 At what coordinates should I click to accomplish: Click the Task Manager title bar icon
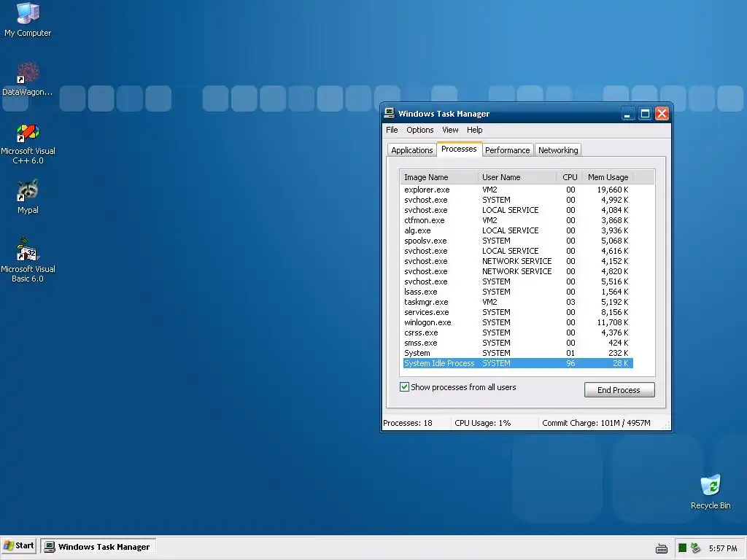tap(390, 113)
